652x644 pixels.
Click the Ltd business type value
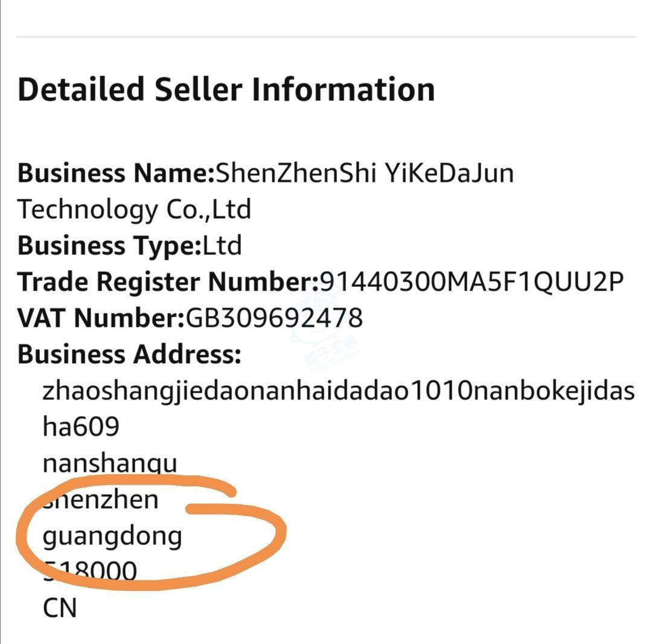click(x=222, y=245)
